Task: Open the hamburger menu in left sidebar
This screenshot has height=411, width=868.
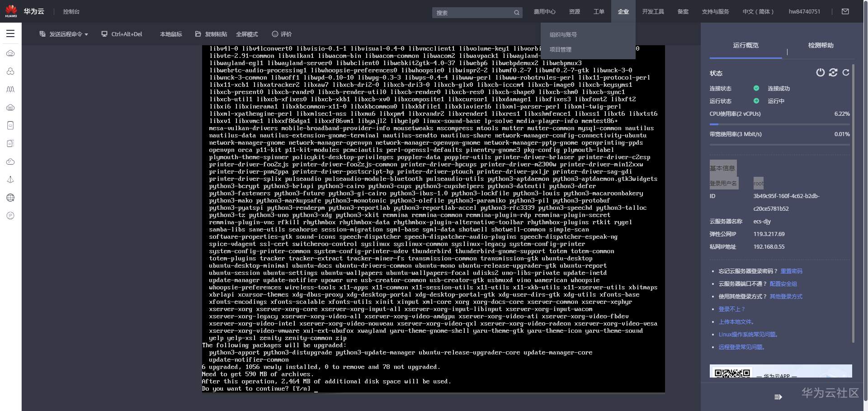Action: click(x=10, y=33)
